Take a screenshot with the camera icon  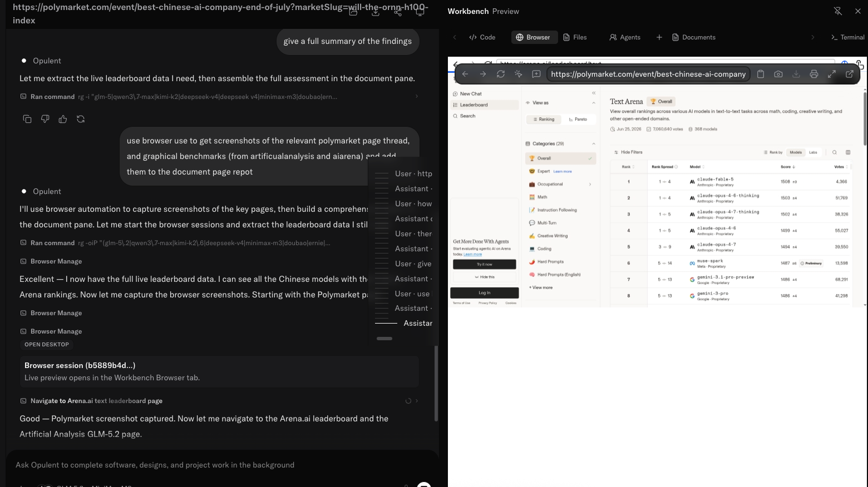click(x=778, y=74)
